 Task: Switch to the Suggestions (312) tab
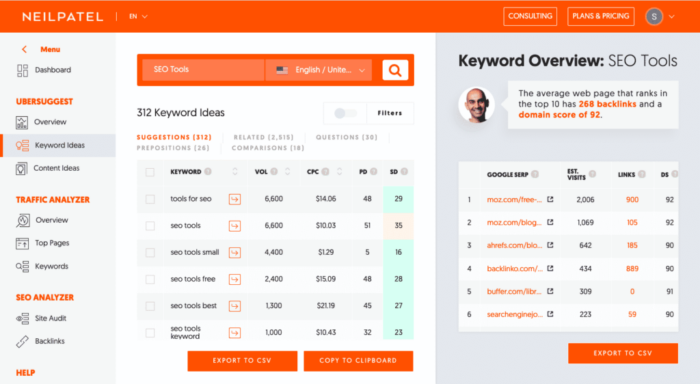(x=174, y=137)
